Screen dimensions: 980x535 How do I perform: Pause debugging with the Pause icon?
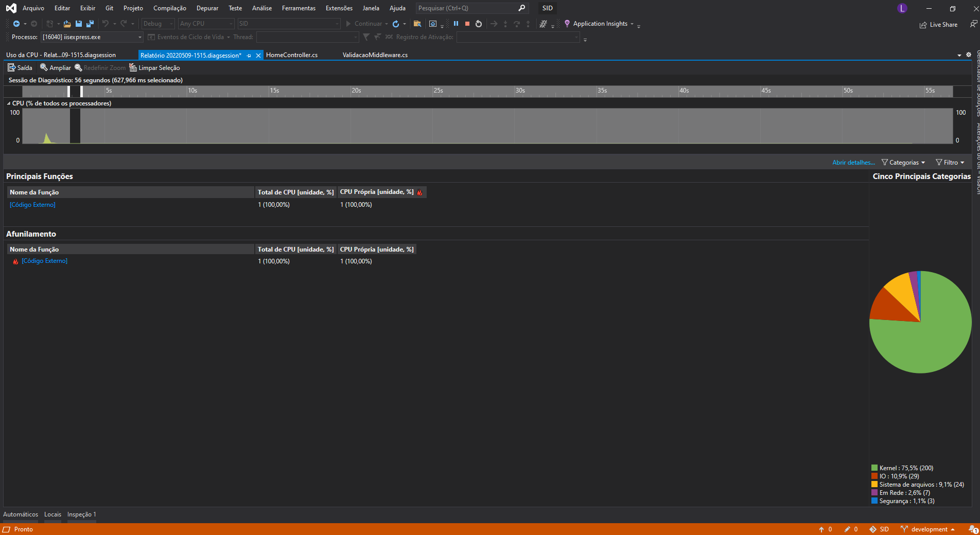click(x=456, y=24)
